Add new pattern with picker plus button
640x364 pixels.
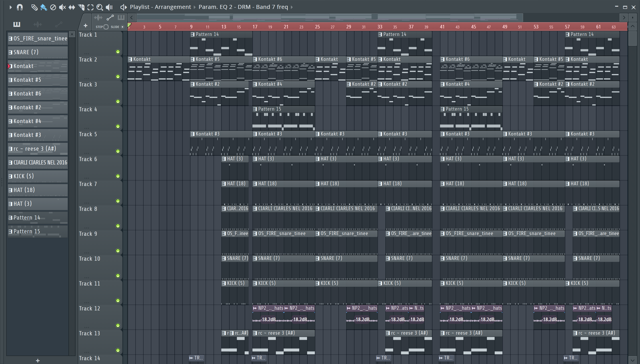[38, 360]
